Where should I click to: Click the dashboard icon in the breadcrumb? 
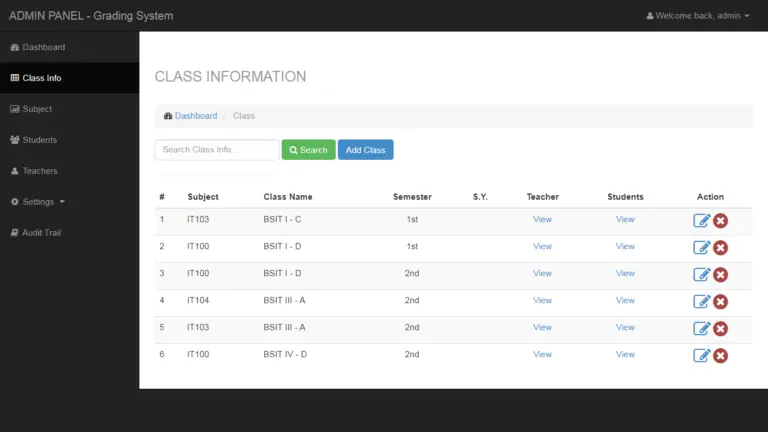coord(168,116)
